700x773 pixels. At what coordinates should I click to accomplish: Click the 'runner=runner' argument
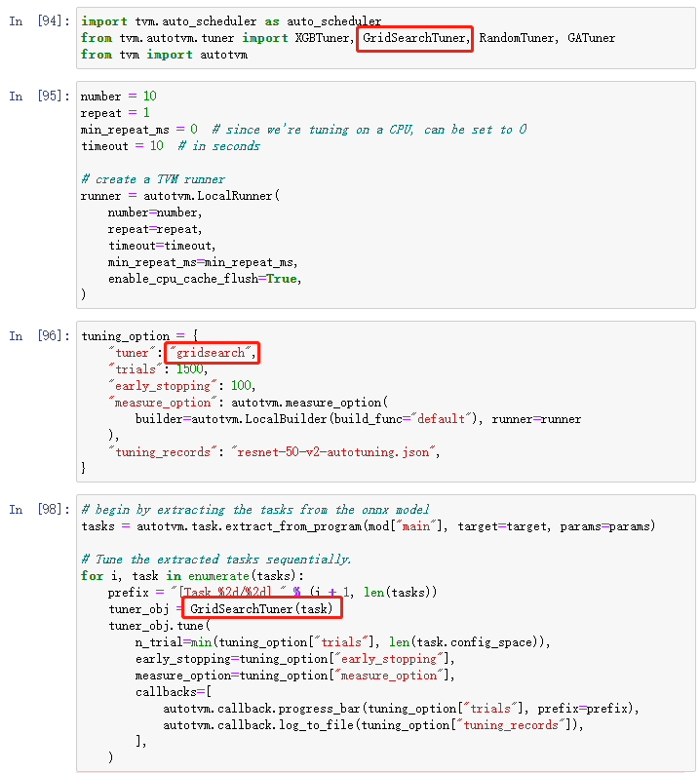536,419
